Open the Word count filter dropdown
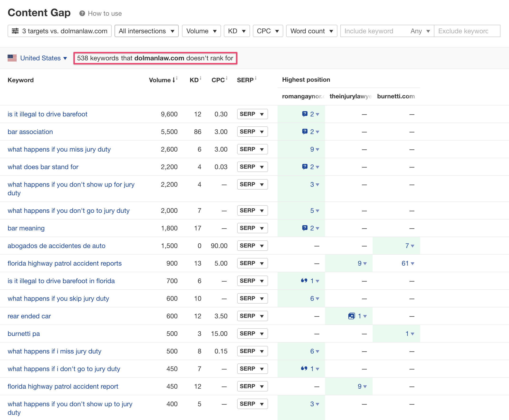The width and height of the screenshot is (509, 420). (x=312, y=31)
